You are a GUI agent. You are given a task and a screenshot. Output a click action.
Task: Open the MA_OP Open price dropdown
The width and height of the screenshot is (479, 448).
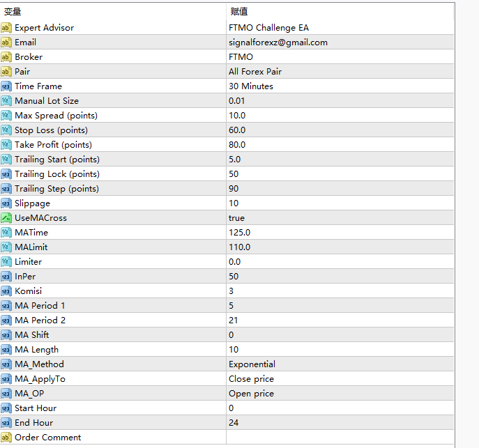point(251,394)
